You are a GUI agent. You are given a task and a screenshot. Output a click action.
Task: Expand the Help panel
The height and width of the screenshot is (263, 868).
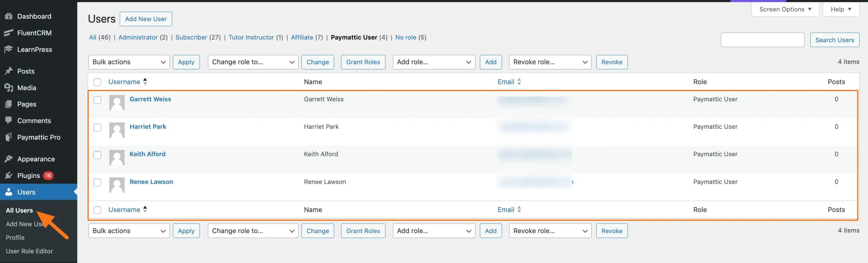[x=841, y=9]
